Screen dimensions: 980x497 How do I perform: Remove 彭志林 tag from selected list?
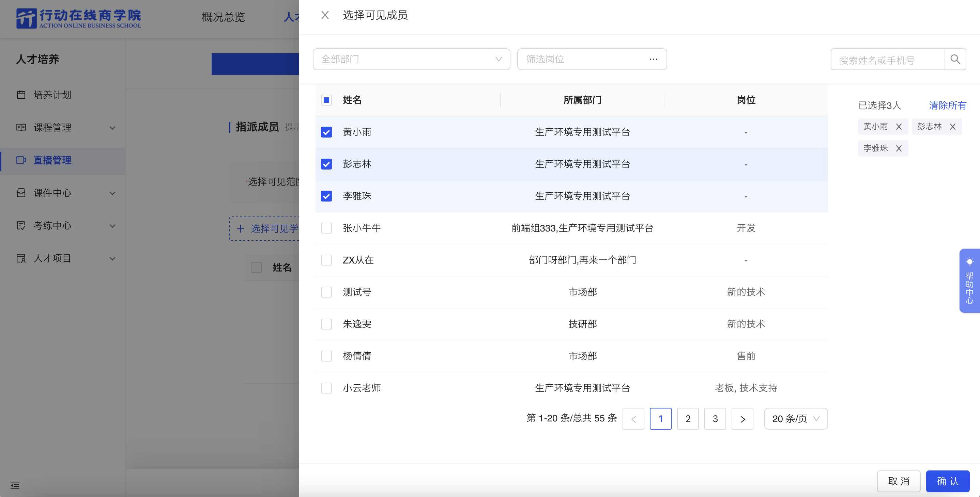[x=952, y=127]
